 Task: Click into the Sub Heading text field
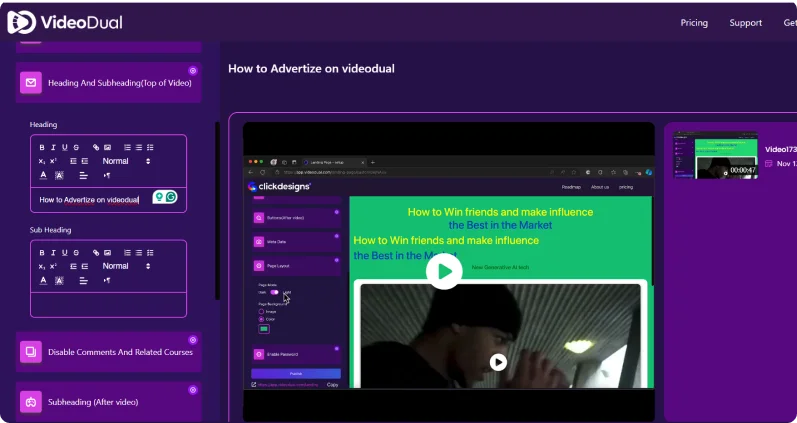(108, 303)
